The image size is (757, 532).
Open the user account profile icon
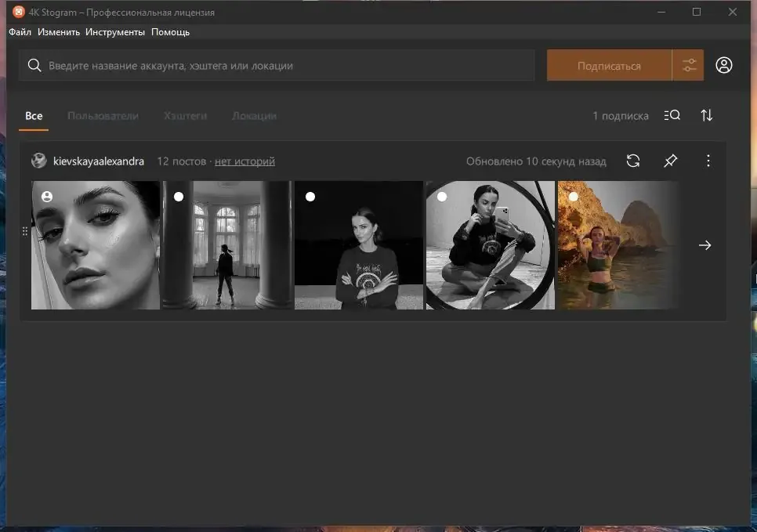[723, 65]
